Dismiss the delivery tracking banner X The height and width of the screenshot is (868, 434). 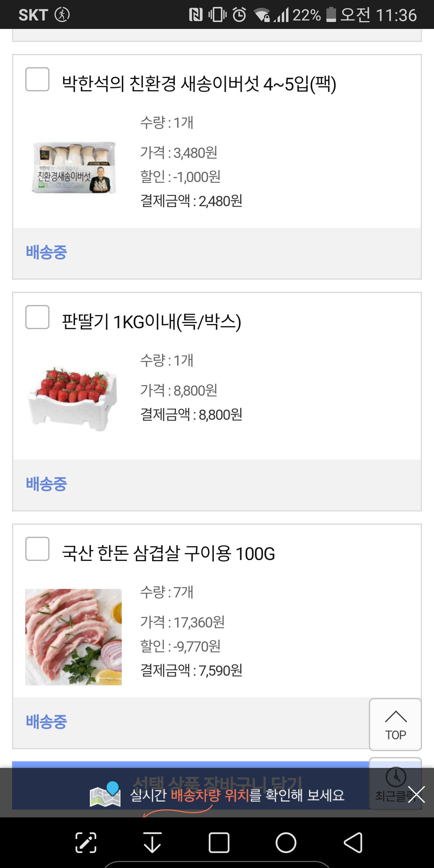click(x=416, y=794)
